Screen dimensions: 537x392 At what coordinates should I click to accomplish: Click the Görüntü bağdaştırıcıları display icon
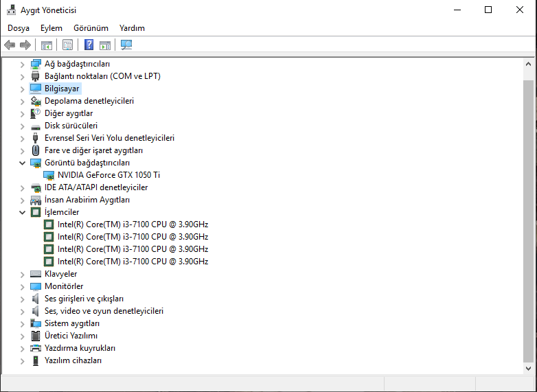[x=36, y=163]
